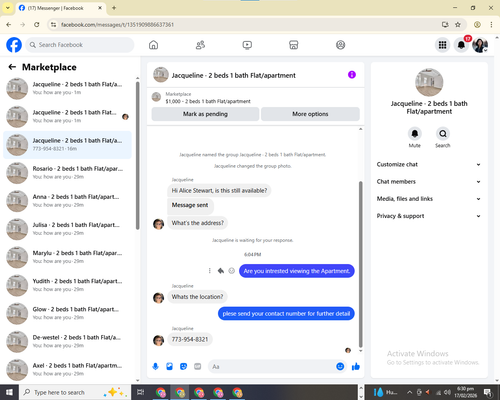Click the conversation list scrollbar
Screen dimensions: 500x400
pos(137,156)
